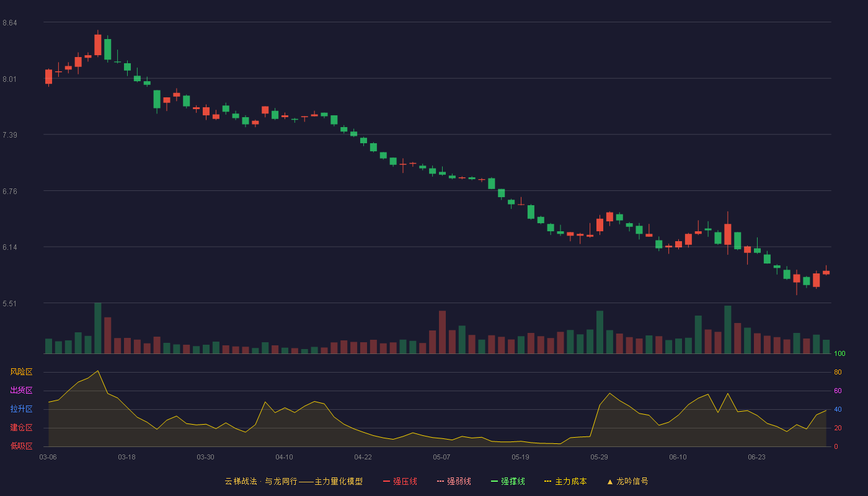Image resolution: width=868 pixels, height=496 pixels.
Task: Click the red 0 indicator scale value
Action: pos(836,447)
